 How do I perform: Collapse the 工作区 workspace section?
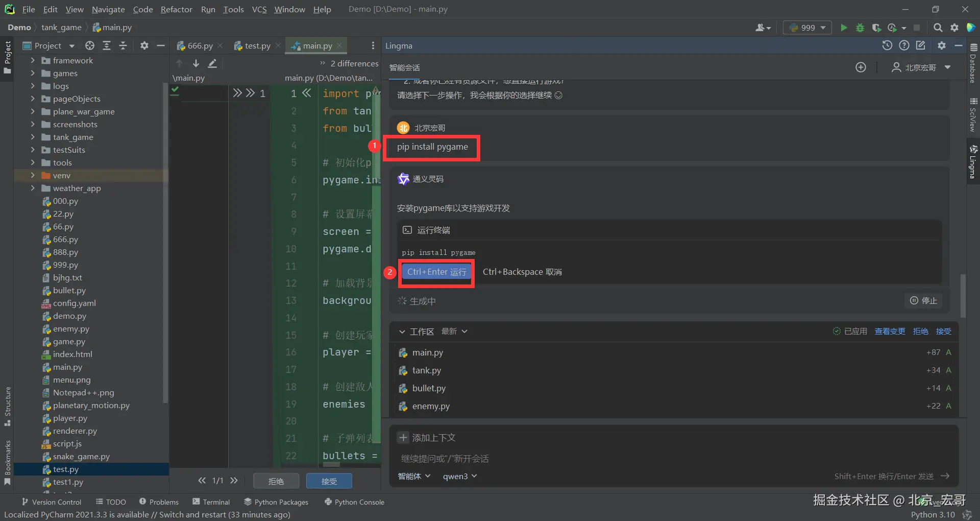402,331
